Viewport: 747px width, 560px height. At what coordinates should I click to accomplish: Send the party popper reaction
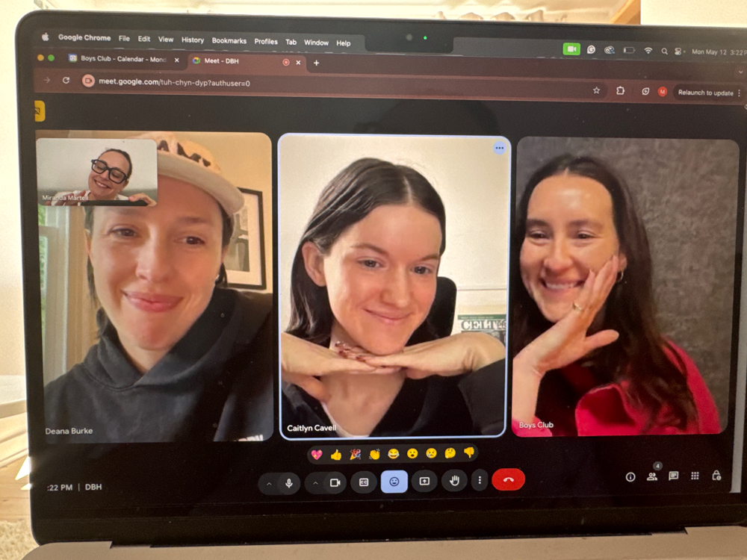355,454
